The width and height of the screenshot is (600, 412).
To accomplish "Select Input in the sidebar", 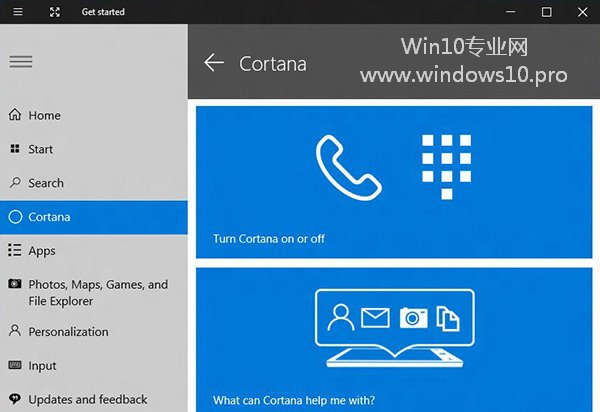I will pos(94,366).
